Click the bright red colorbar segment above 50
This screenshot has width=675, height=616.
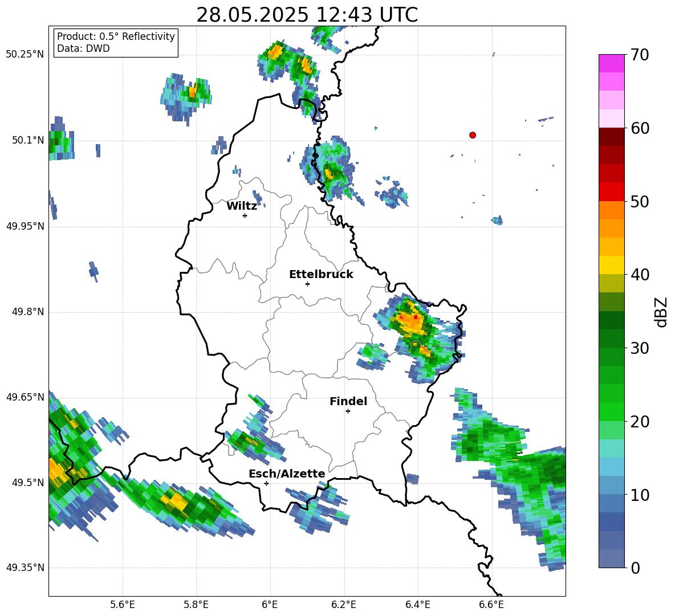pyautogui.click(x=611, y=192)
